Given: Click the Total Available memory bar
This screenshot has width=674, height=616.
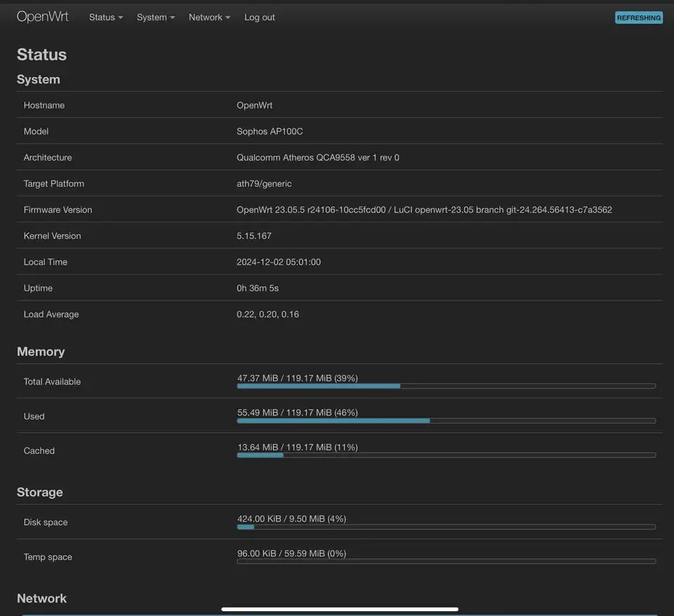Looking at the screenshot, I should [447, 386].
